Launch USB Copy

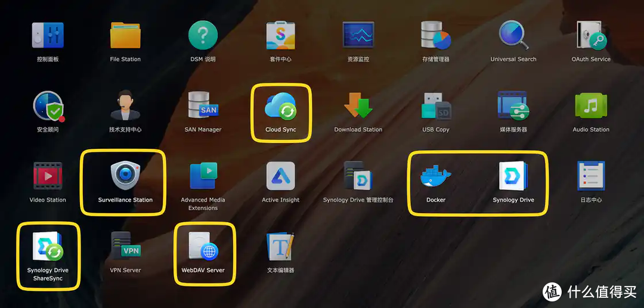(436, 106)
